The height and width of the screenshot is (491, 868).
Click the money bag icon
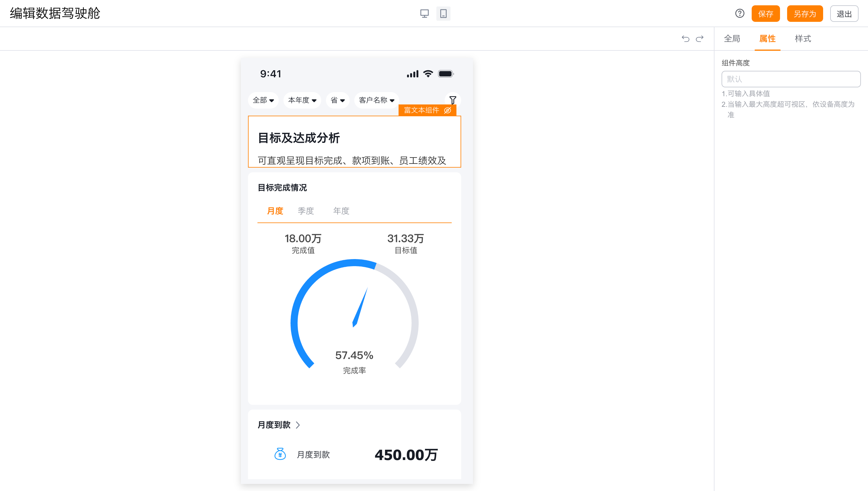pyautogui.click(x=280, y=454)
